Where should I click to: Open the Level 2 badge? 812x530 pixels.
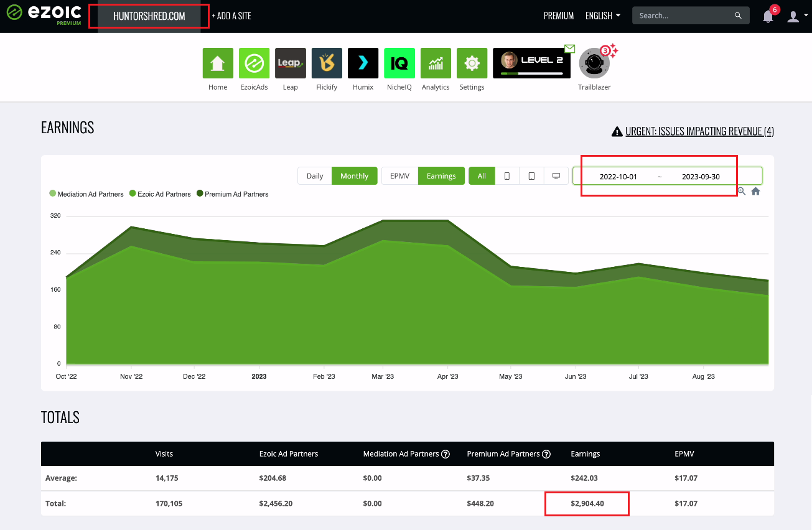click(531, 63)
